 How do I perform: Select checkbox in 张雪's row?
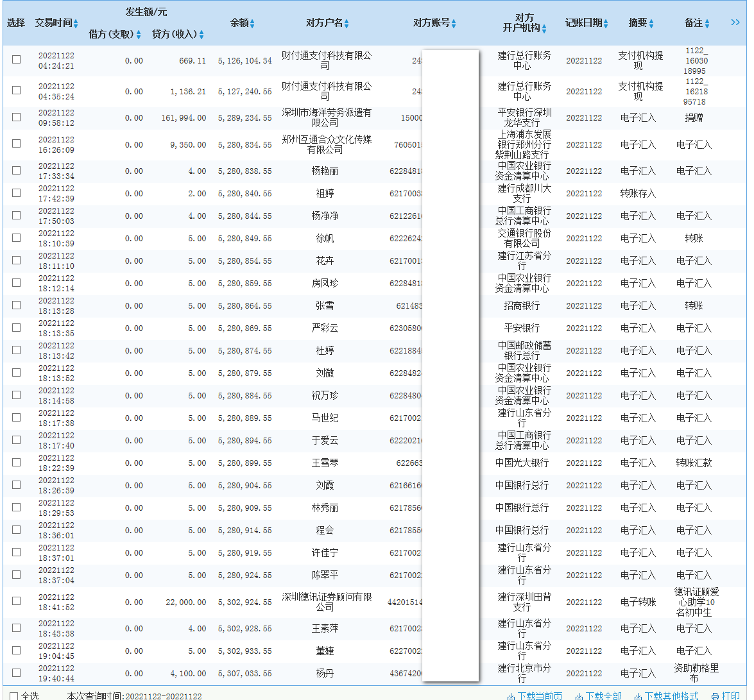point(16,305)
